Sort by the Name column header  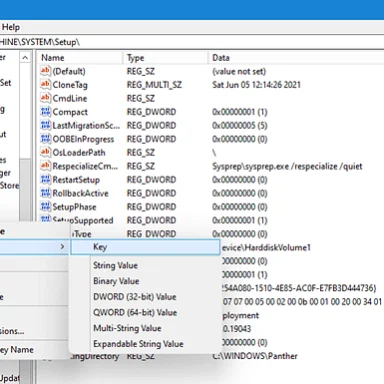80,58
